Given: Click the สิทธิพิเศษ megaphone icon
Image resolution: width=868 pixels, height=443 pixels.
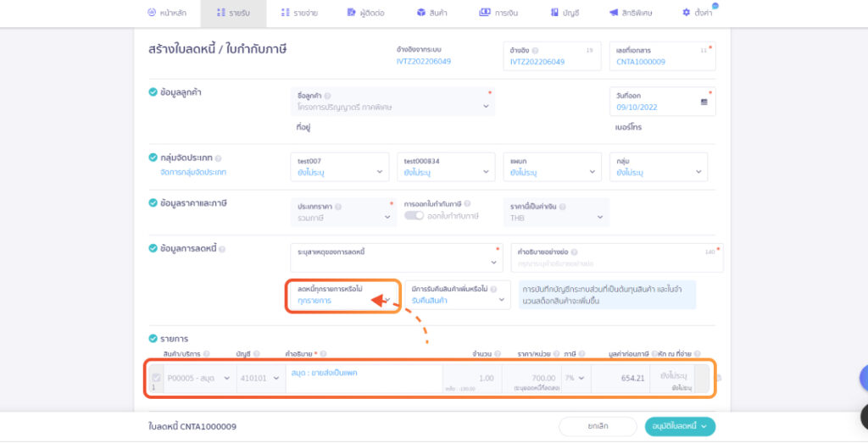Looking at the screenshot, I should tap(613, 13).
